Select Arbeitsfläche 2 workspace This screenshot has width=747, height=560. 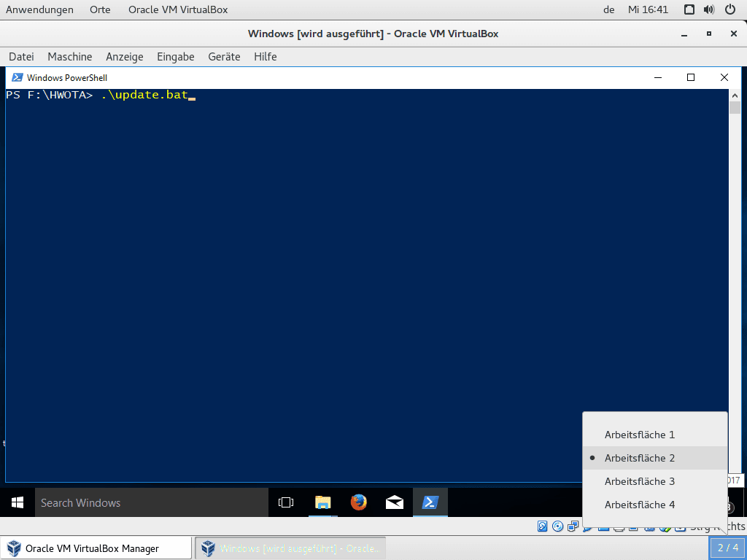click(655, 458)
